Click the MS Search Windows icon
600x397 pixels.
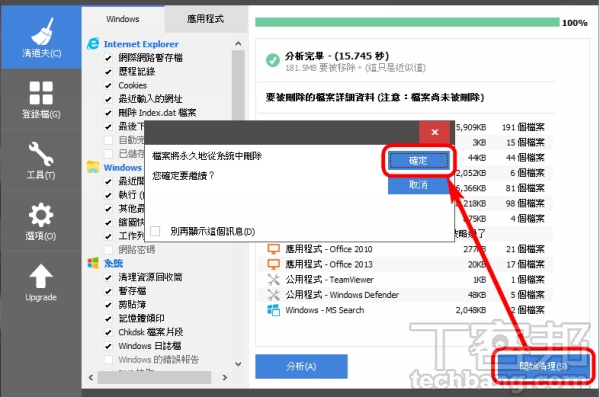(273, 310)
